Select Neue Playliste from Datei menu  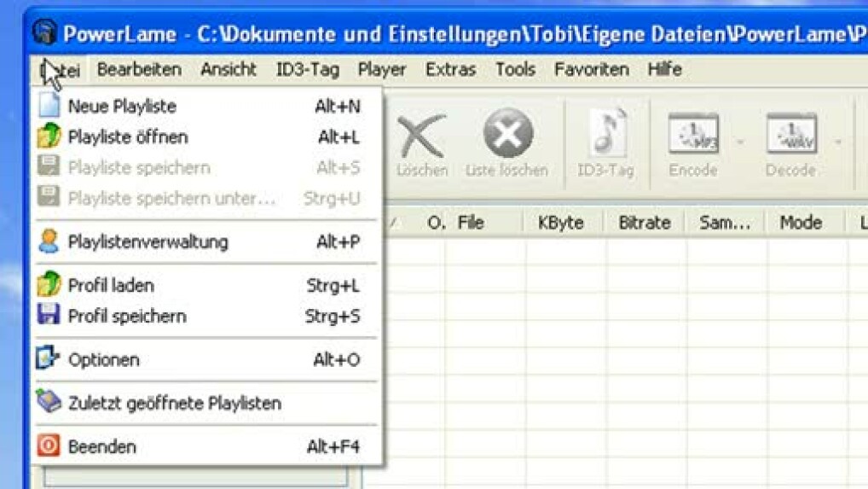tap(122, 107)
